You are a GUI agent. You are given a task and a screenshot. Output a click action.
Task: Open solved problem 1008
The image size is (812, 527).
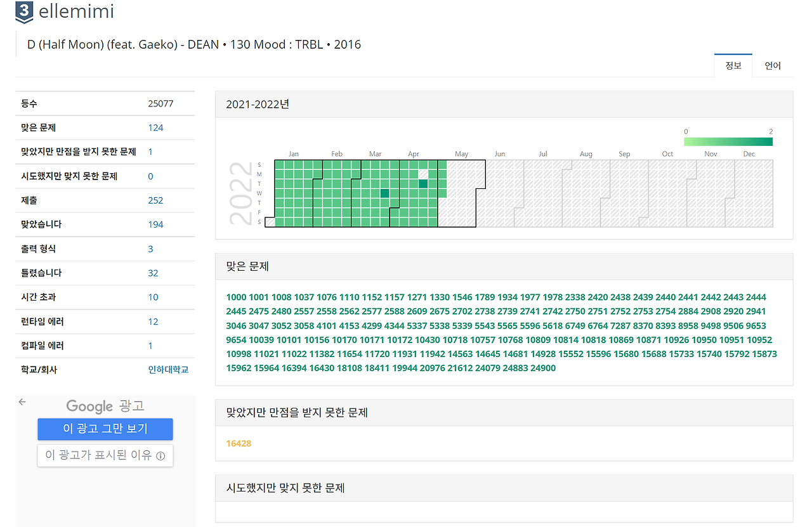click(282, 297)
